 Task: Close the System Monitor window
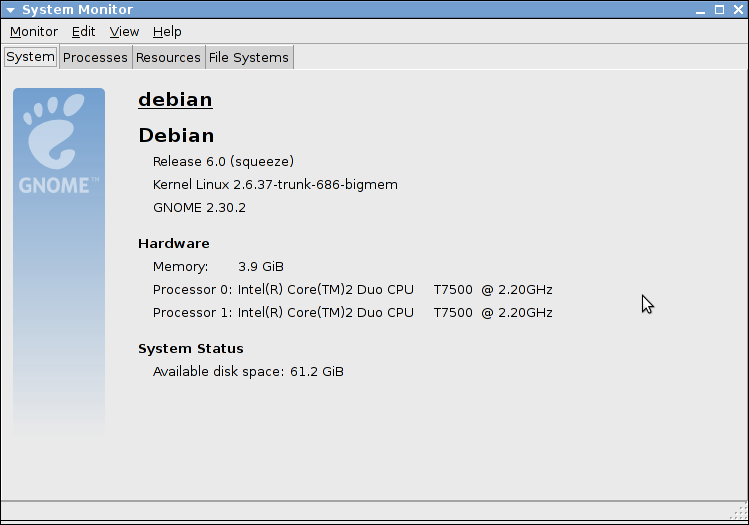[x=738, y=10]
